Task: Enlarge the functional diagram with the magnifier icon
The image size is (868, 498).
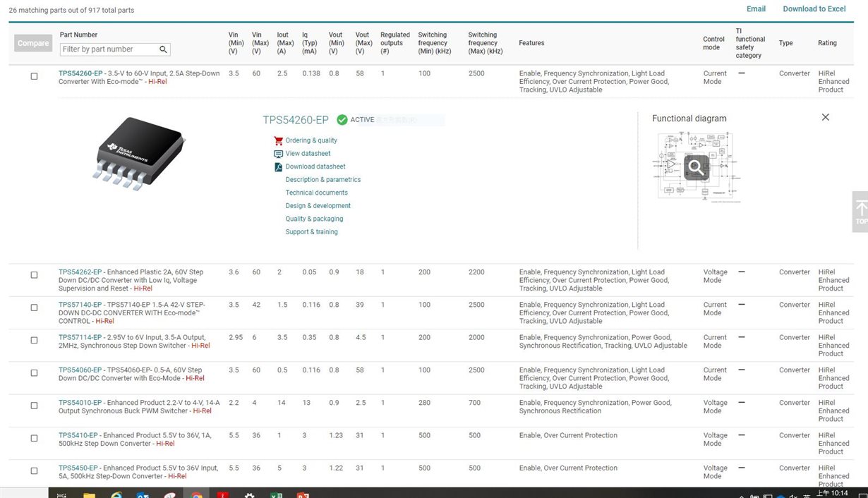Action: [697, 167]
